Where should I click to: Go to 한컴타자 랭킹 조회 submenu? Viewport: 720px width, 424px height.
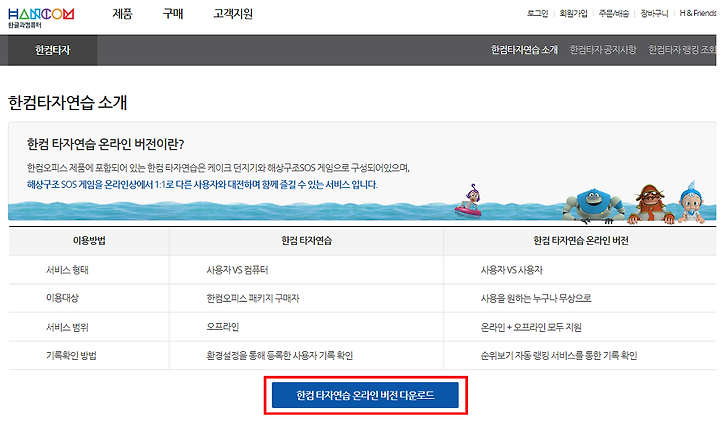(x=682, y=50)
